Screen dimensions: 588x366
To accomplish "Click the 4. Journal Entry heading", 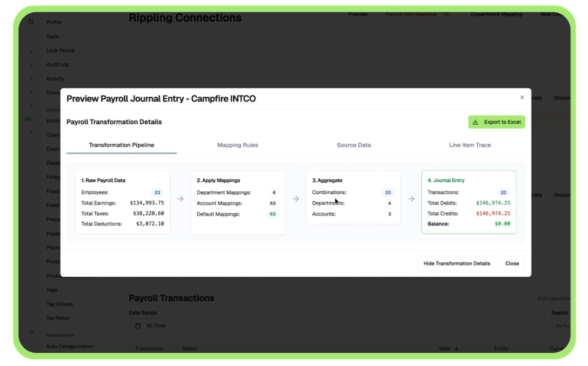I will (446, 180).
